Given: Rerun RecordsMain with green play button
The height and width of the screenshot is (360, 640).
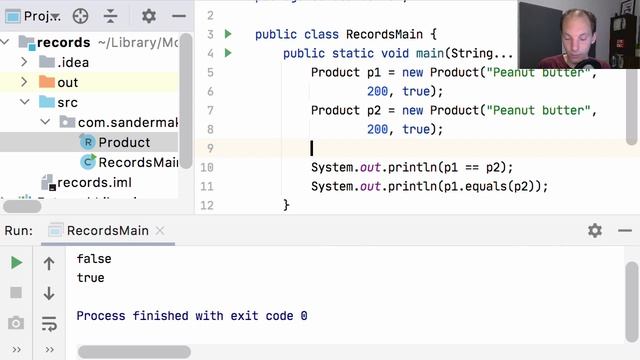Looking at the screenshot, I should coord(16,262).
